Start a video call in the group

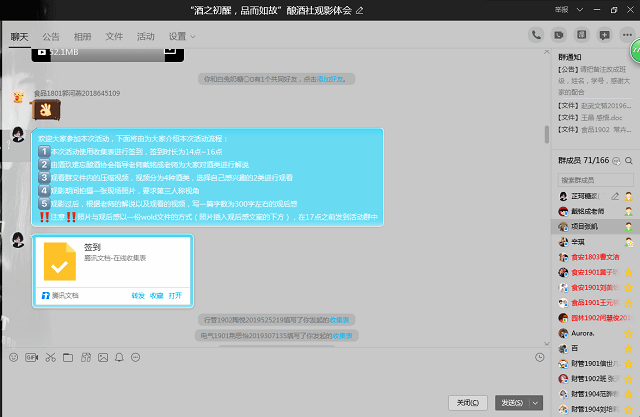pyautogui.click(x=559, y=35)
